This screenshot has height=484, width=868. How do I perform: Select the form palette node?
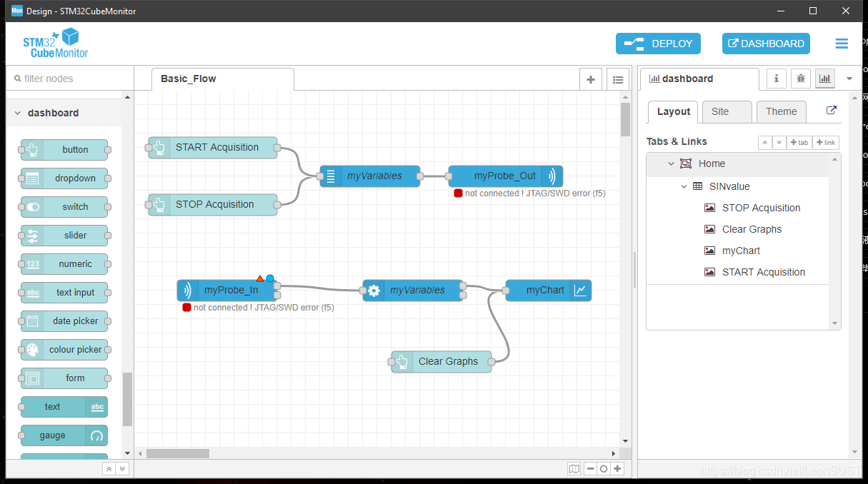tap(64, 378)
